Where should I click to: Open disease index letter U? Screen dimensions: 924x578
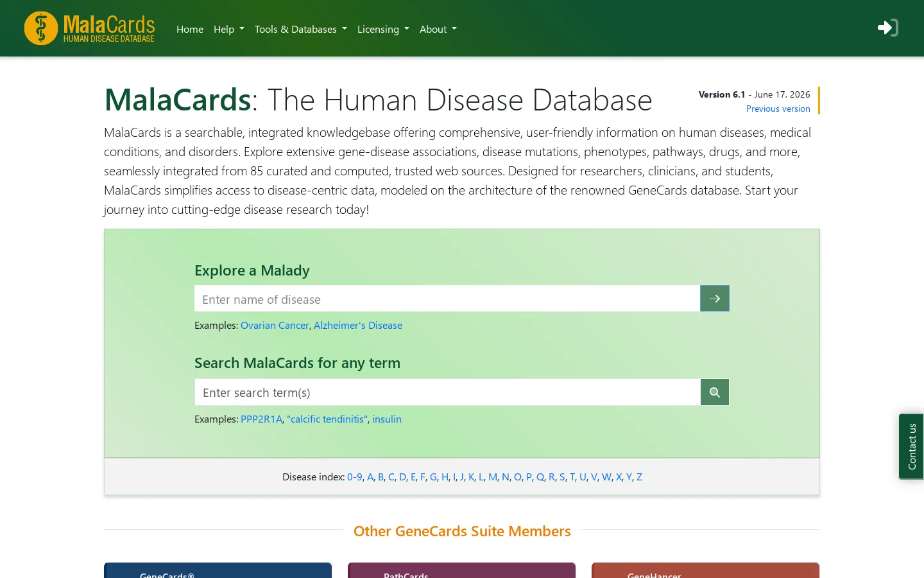583,477
